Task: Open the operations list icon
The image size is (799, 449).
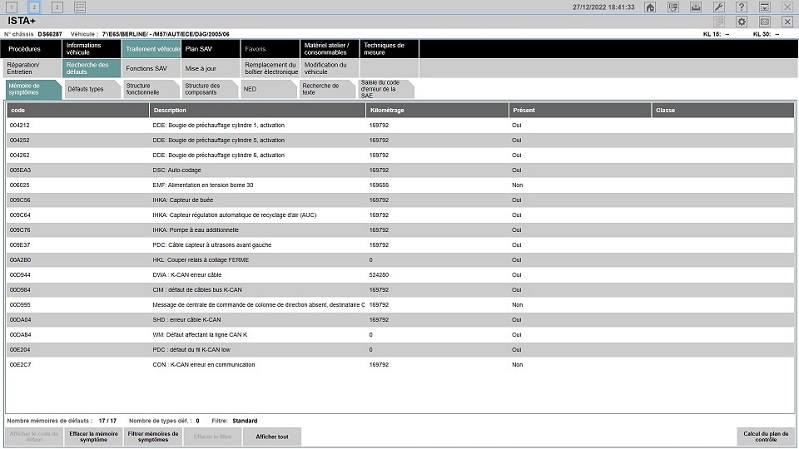Action: [80, 7]
